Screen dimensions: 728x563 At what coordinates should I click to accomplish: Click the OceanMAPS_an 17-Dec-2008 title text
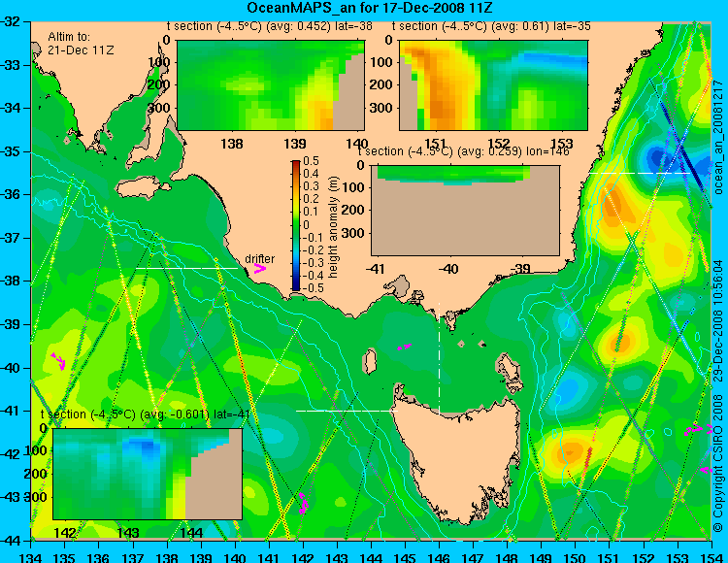(x=369, y=8)
